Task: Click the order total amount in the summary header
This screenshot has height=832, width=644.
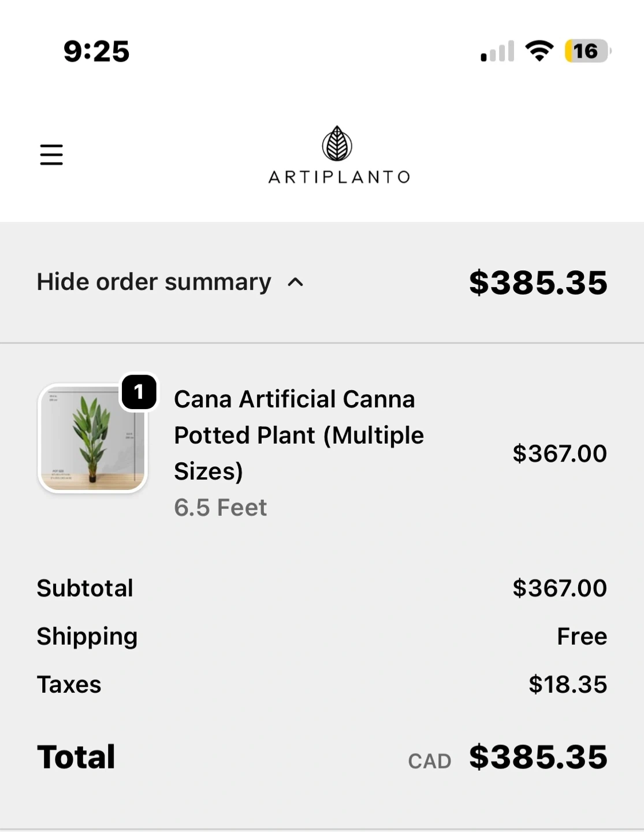Action: (x=538, y=283)
